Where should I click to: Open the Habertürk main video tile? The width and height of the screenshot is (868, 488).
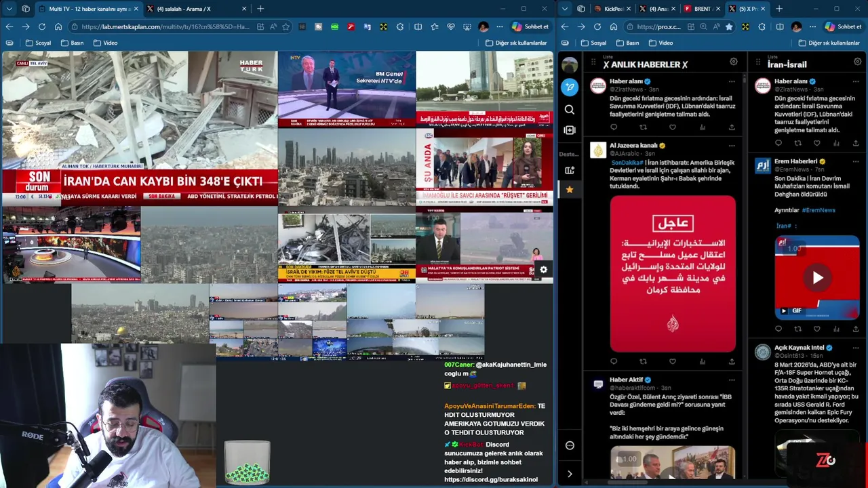(x=139, y=128)
